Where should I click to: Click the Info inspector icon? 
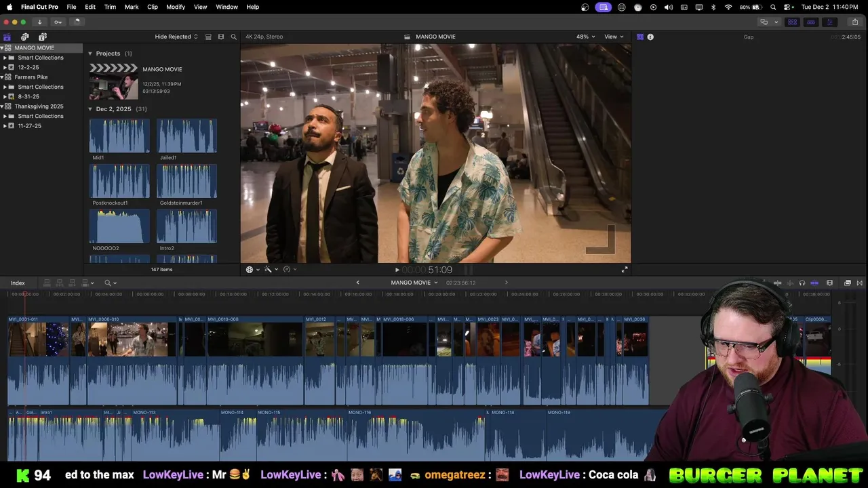pos(650,37)
